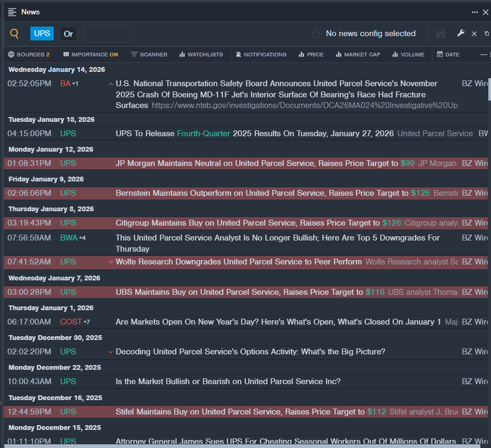The height and width of the screenshot is (448, 491).
Task: Click the orange search magnifier icon
Action: 14,34
